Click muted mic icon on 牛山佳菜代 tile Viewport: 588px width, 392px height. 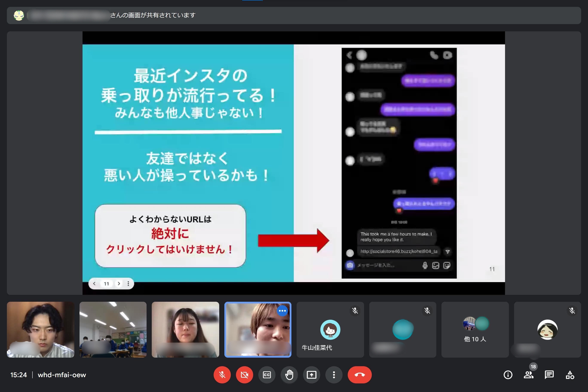point(355,311)
